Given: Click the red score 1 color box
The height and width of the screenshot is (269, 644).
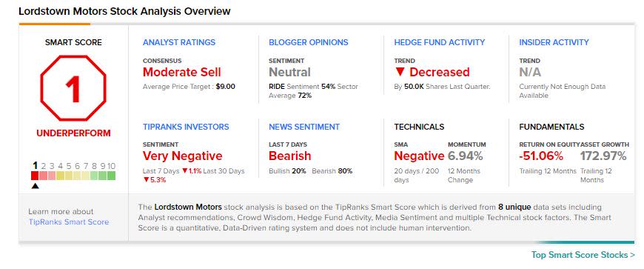Looking at the screenshot, I should (x=36, y=176).
